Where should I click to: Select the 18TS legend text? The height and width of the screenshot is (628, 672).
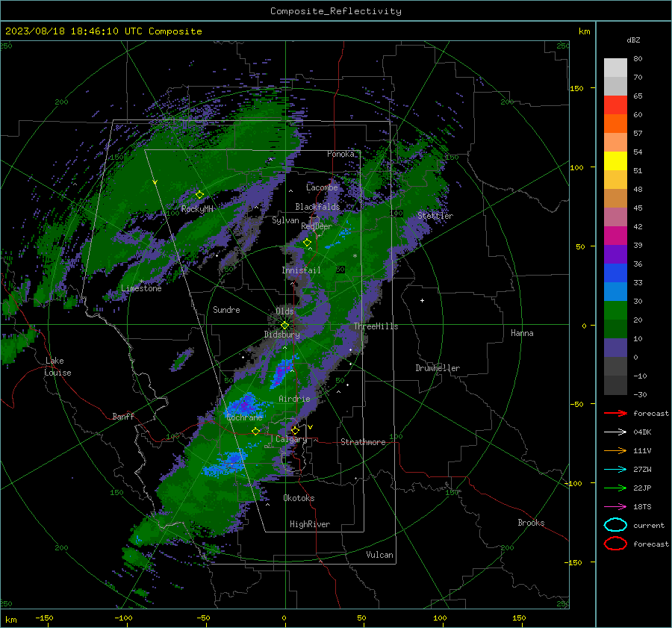[642, 507]
